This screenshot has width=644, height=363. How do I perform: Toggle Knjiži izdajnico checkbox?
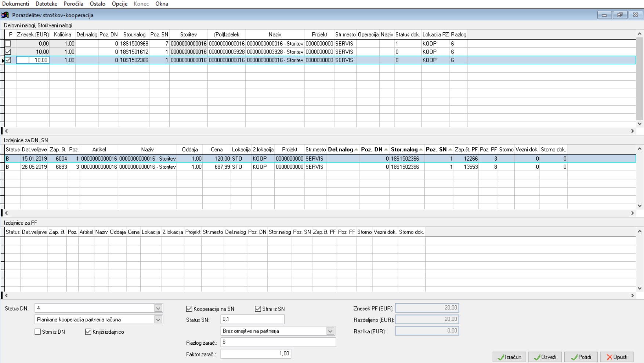click(88, 332)
